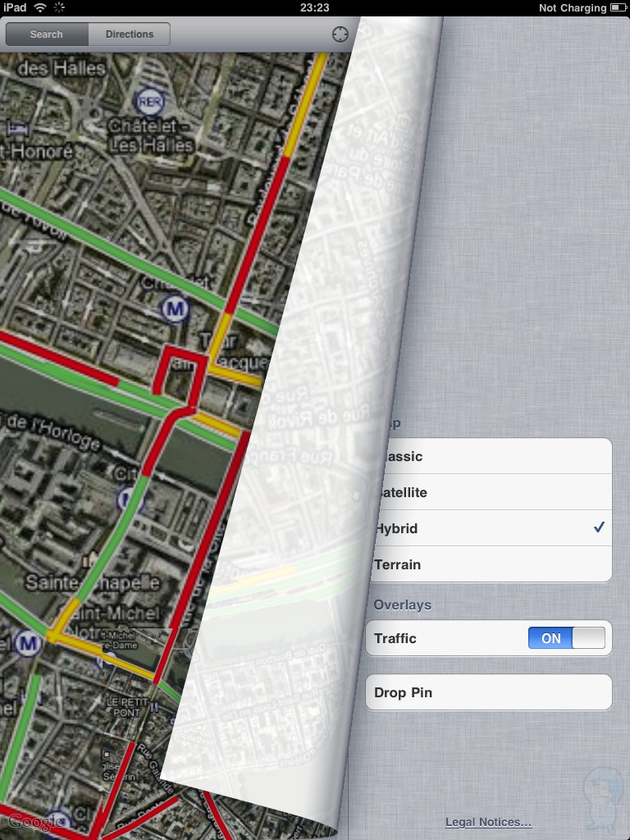Tap the Châtelet - Les Halles label
The height and width of the screenshot is (840, 630).
(151, 135)
